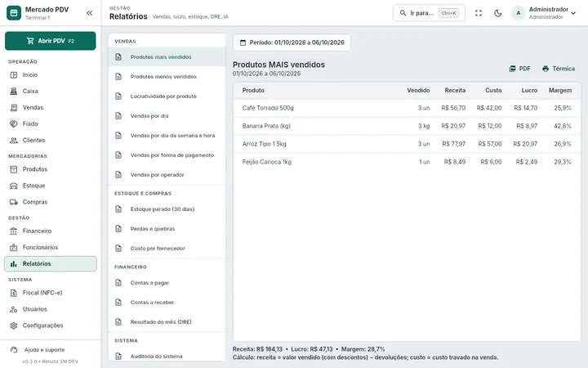The width and height of the screenshot is (588, 368).
Task: Click the Vendido column header
Action: tap(418, 90)
